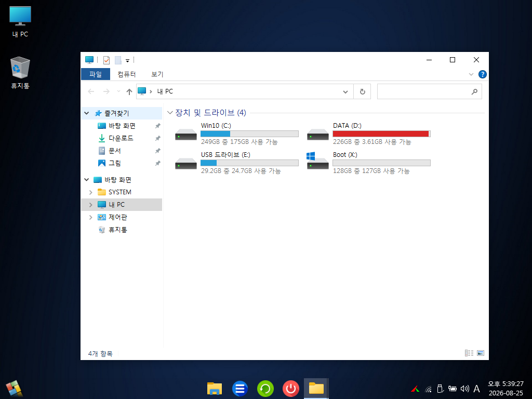Unpin 다운로드 using its pin icon
The image size is (532, 399).
157,138
